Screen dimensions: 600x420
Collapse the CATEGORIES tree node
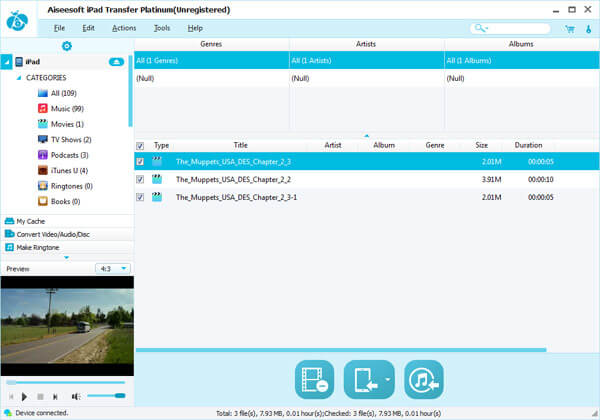pyautogui.click(x=19, y=78)
